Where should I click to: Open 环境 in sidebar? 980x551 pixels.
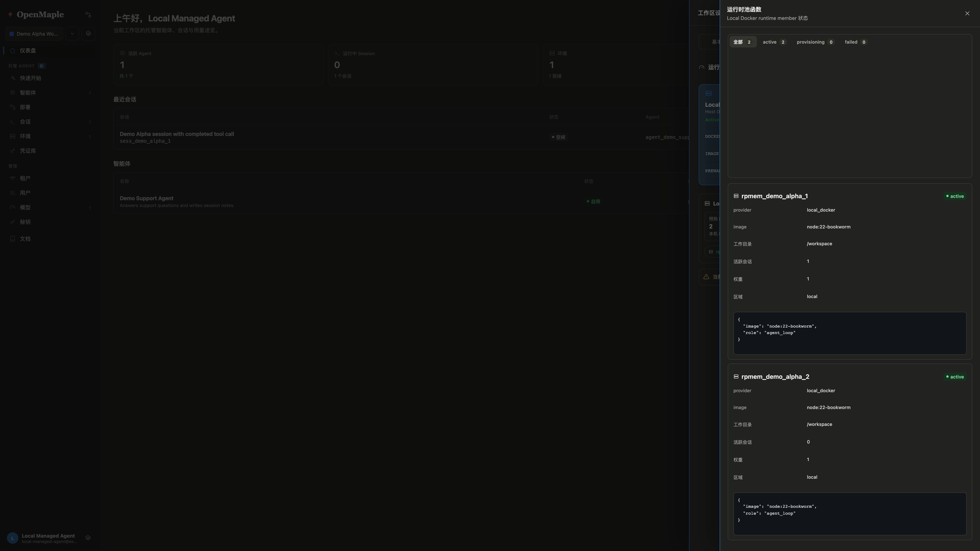point(49,136)
